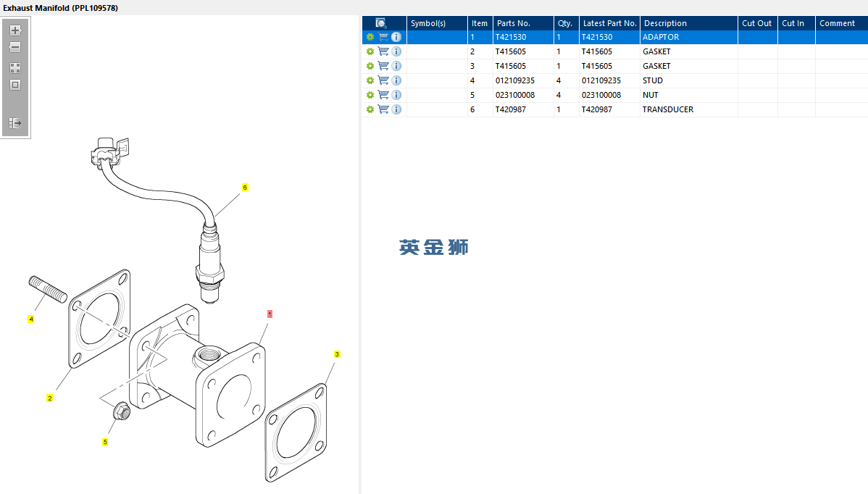The image size is (868, 494).
Task: Click parts number 012109235 cell
Action: (x=523, y=81)
